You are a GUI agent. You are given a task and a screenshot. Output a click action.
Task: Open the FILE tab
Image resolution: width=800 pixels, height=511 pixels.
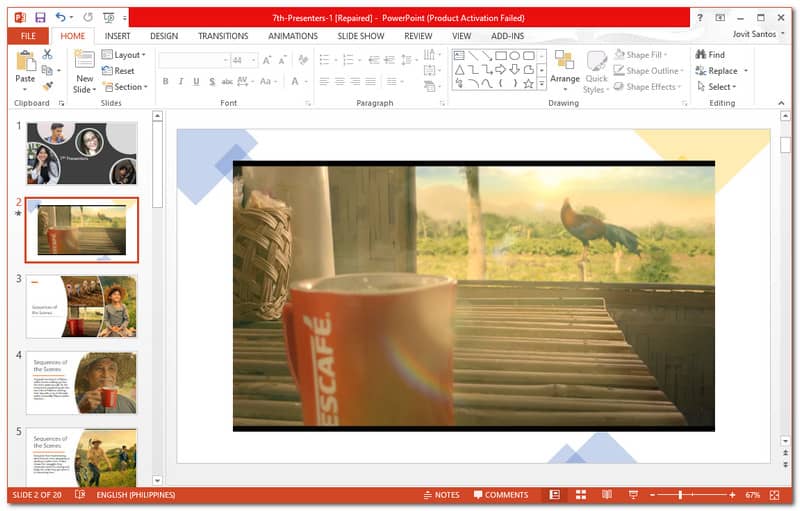(28, 36)
